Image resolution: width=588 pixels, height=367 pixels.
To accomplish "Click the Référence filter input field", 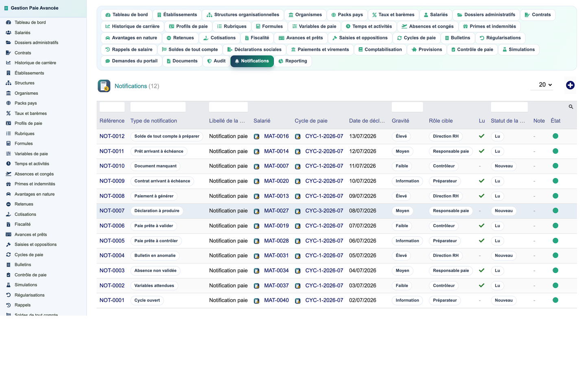I will tap(112, 107).
